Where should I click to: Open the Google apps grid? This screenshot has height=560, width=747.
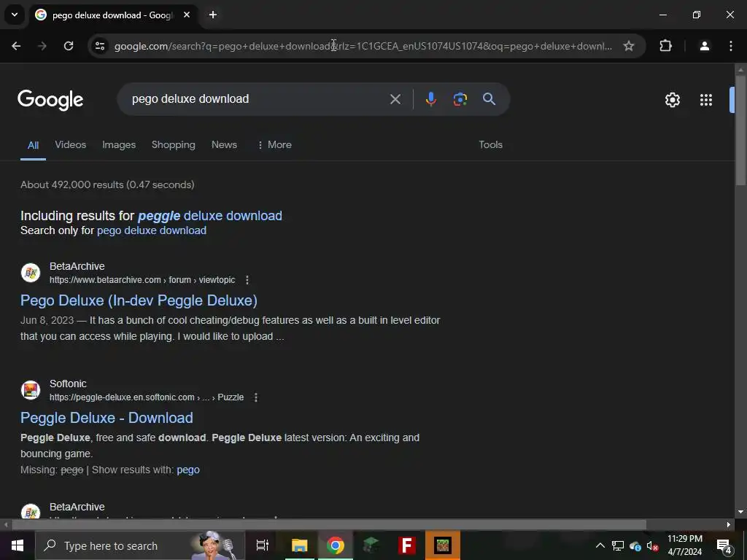click(x=706, y=99)
